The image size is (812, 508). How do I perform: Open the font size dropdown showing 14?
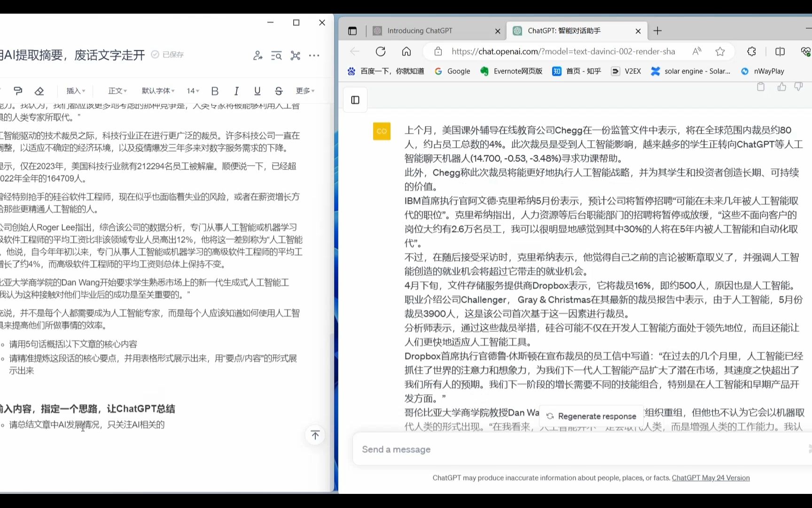[x=192, y=91]
